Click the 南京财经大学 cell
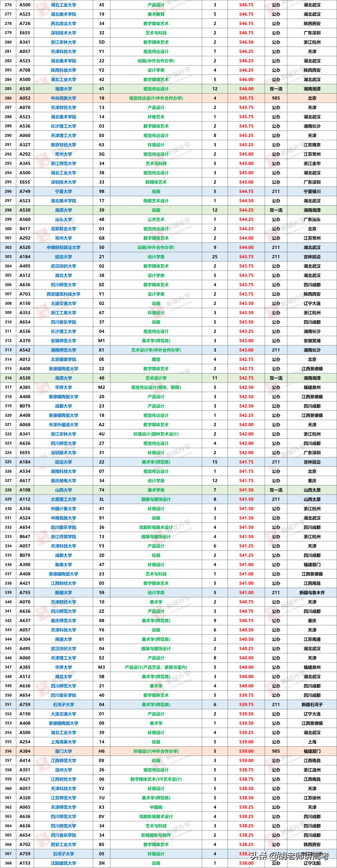The width and height of the screenshot is (337, 868). click(x=63, y=145)
